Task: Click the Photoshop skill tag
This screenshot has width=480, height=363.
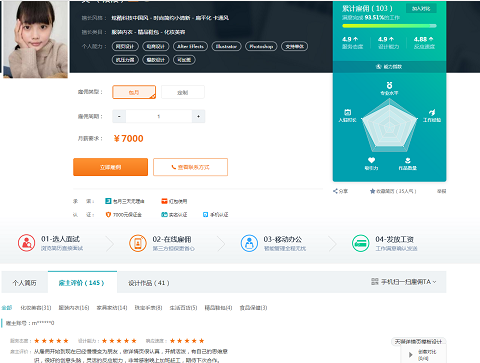Action: pyautogui.click(x=261, y=46)
